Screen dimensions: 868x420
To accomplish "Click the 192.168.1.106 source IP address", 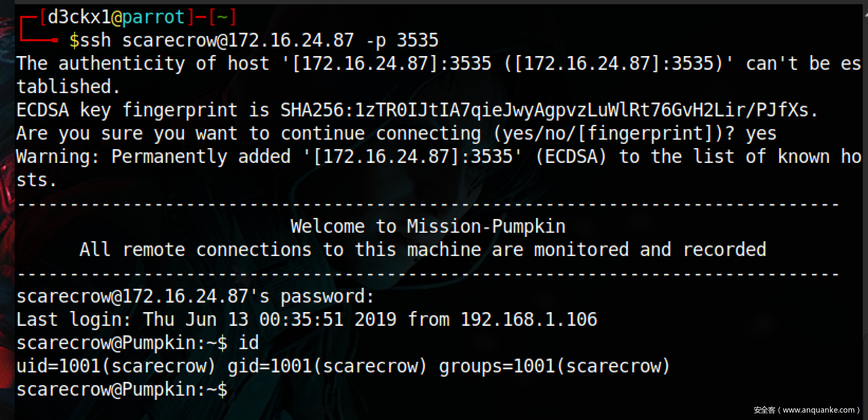I will [528, 319].
